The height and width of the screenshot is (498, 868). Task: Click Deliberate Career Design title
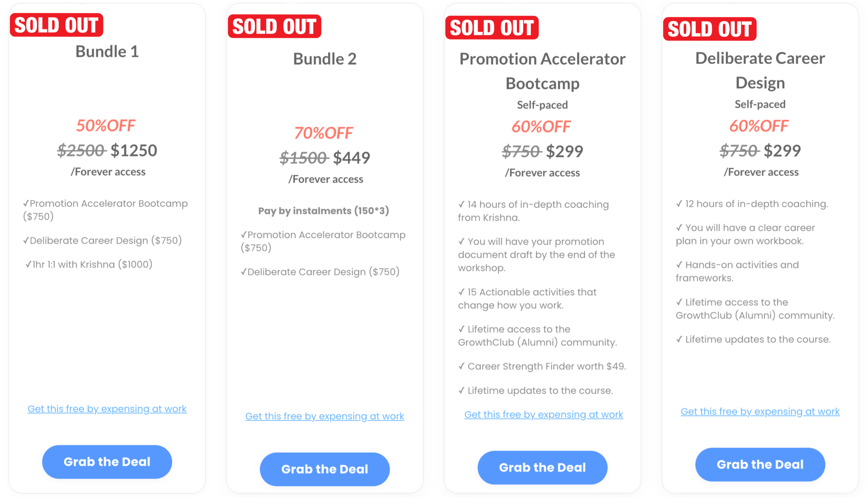coord(760,71)
